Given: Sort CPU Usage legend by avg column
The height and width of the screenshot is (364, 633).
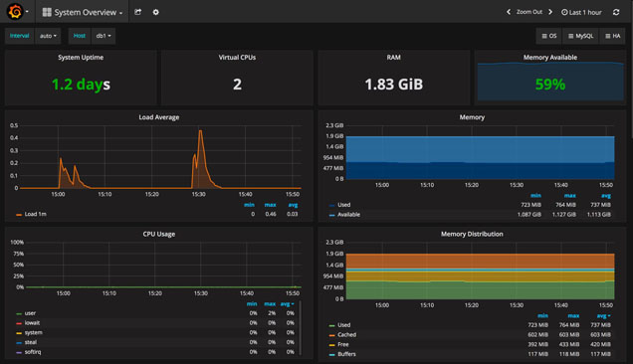Looking at the screenshot, I should [x=287, y=304].
